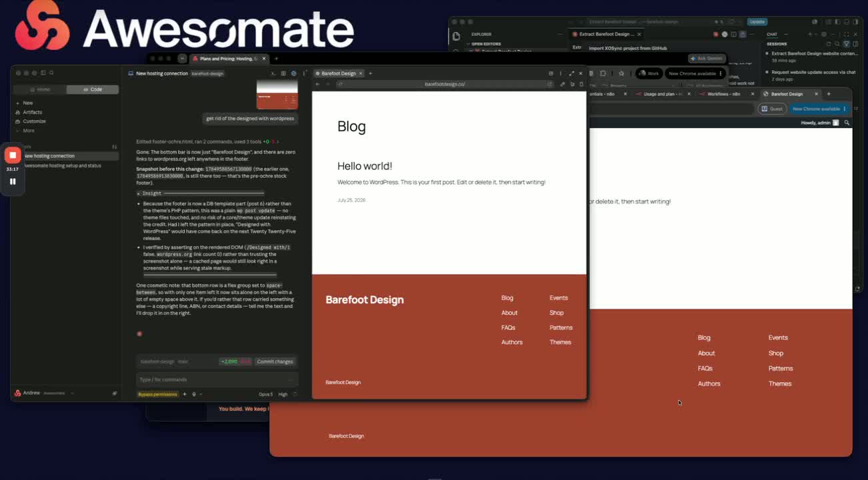The image size is (868, 480).
Task: Click the Events link in the preview footer
Action: pos(559,298)
